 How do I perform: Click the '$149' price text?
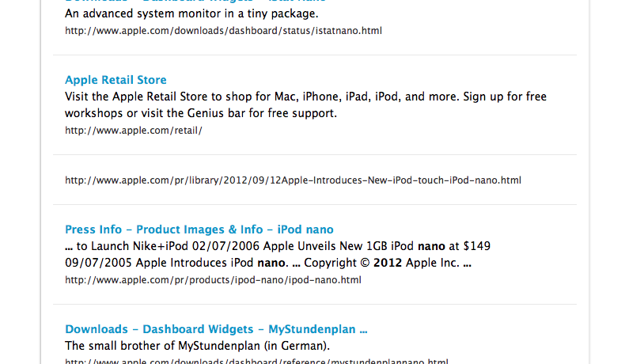477,246
